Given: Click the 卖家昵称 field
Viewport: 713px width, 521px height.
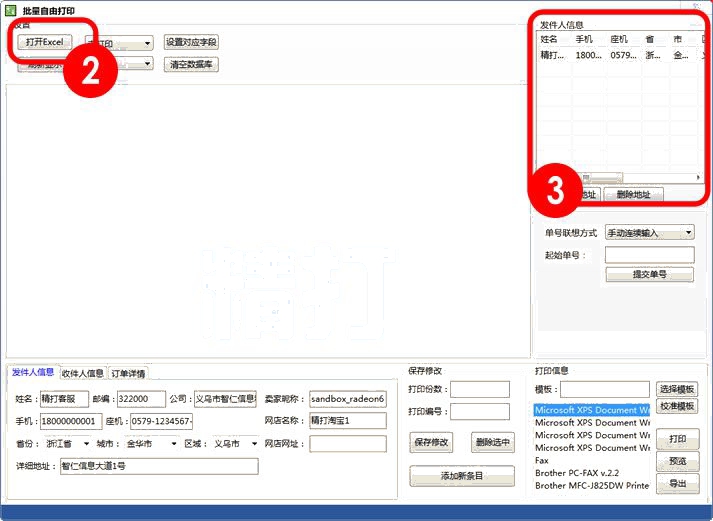Looking at the screenshot, I should [x=348, y=399].
